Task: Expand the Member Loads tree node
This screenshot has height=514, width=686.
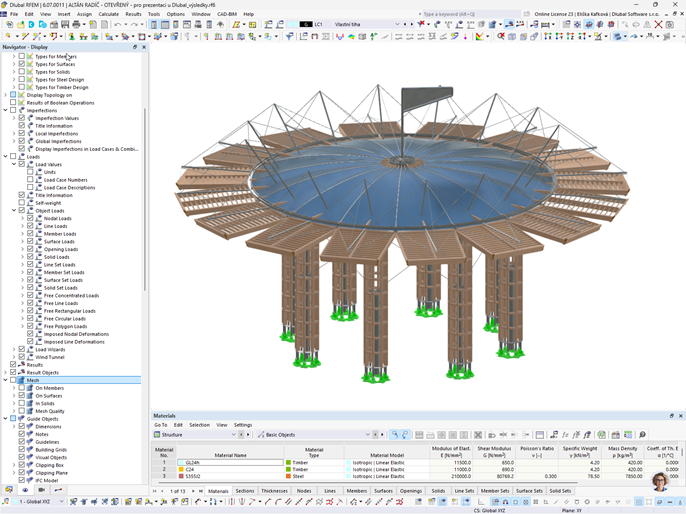Action: [22, 234]
